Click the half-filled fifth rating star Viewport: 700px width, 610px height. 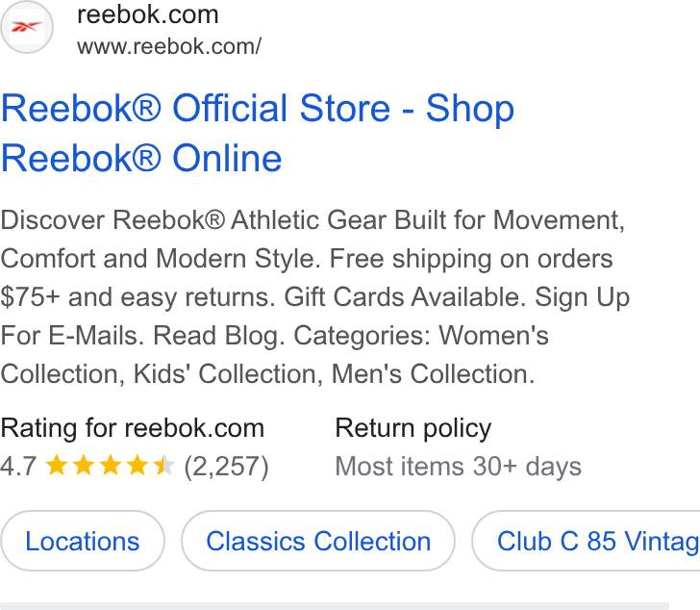point(163,465)
